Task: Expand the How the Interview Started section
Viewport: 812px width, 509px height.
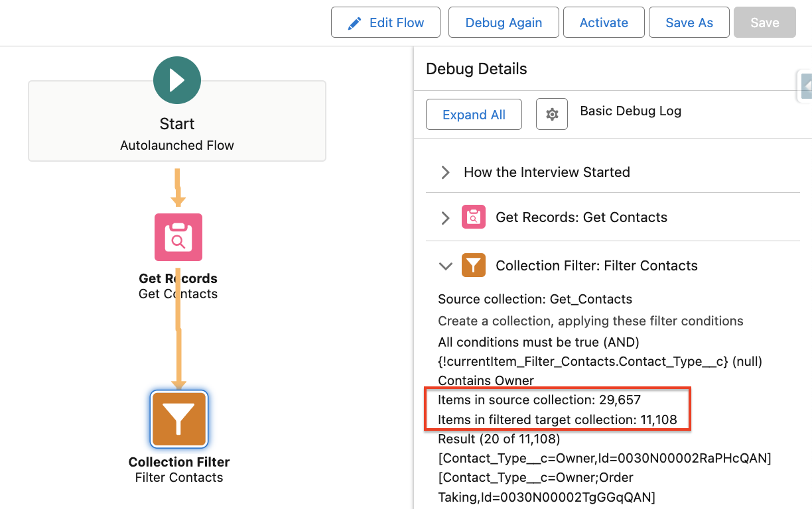Action: tap(445, 172)
